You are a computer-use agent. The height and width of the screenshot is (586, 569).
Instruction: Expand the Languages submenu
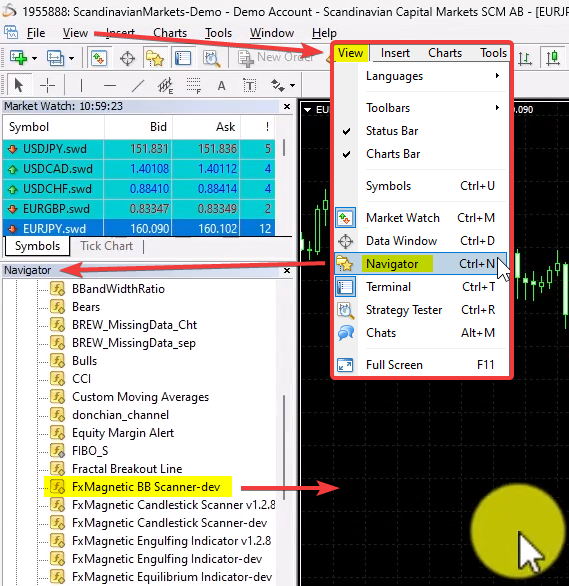[421, 76]
